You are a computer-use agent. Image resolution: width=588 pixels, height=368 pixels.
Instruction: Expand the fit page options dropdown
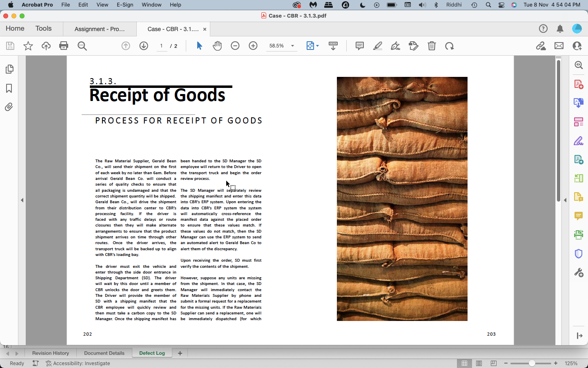(x=317, y=46)
